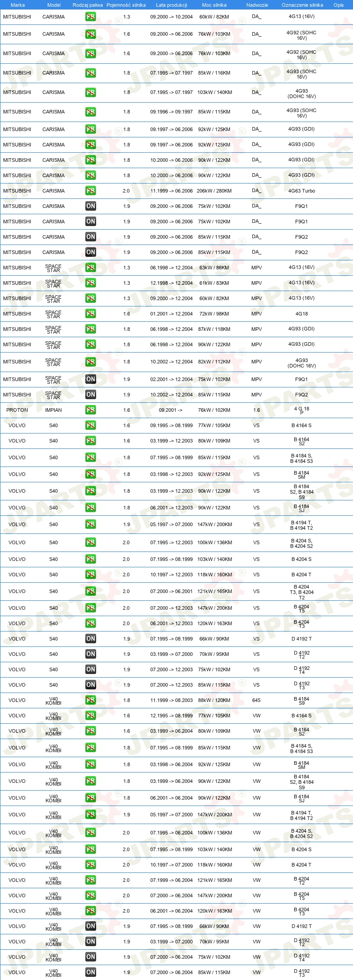
Task: Click the 85kW / 116KM power cell
Action: pos(214,73)
